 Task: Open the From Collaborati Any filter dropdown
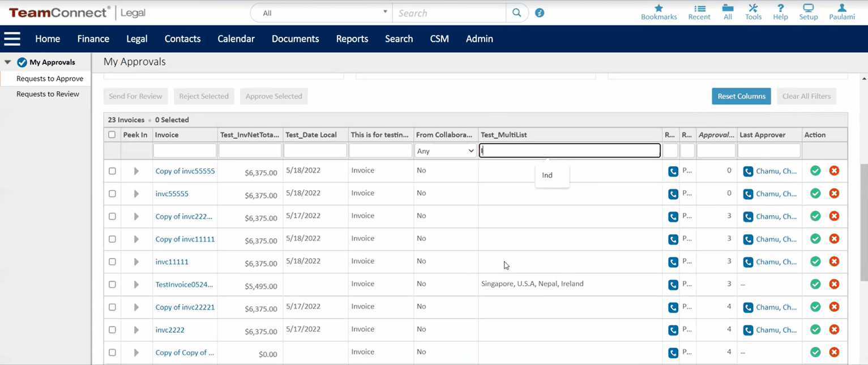[x=446, y=151]
